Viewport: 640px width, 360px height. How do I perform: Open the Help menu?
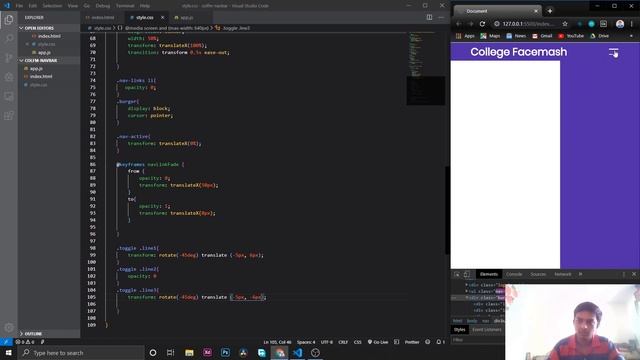click(x=144, y=6)
